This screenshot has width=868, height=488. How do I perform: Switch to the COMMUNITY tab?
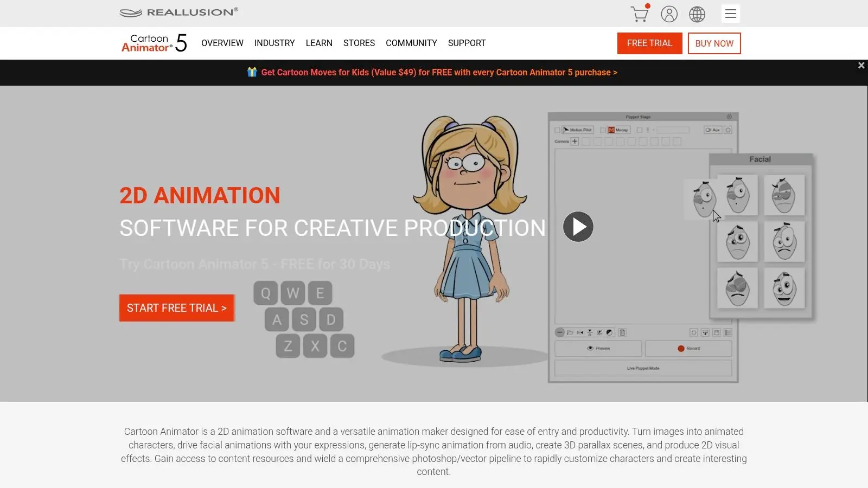(x=411, y=43)
